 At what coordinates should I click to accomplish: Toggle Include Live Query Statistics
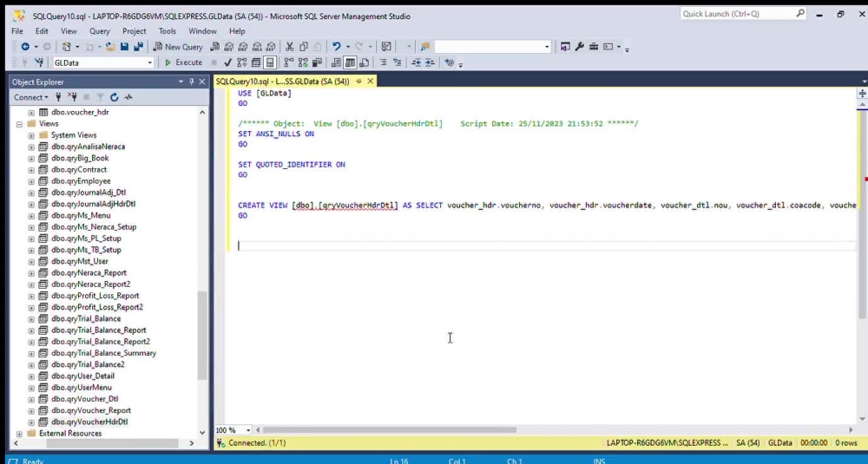(x=303, y=62)
